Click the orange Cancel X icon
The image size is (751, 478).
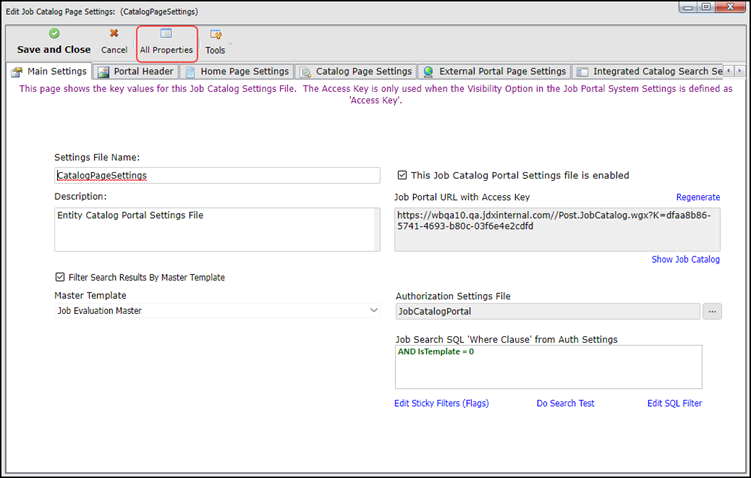[114, 33]
